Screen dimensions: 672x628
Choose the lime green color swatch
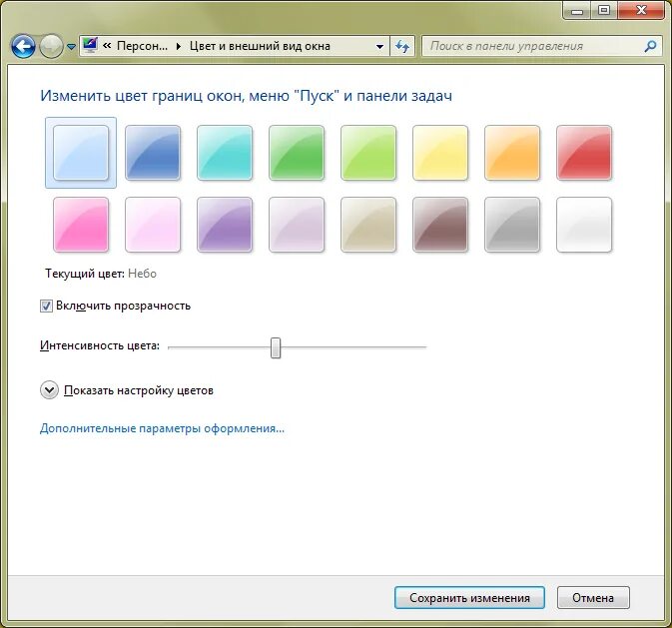tap(368, 153)
